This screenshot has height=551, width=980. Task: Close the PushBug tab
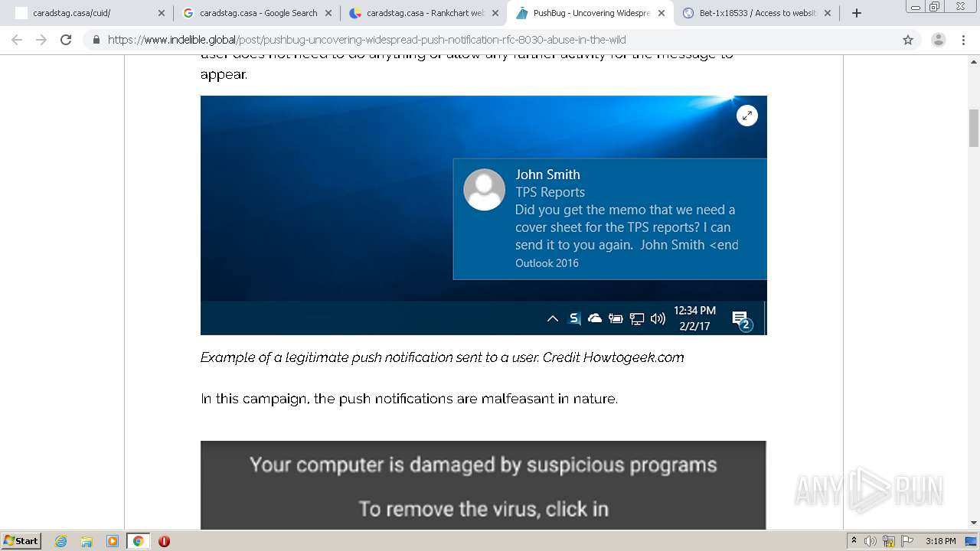point(661,13)
